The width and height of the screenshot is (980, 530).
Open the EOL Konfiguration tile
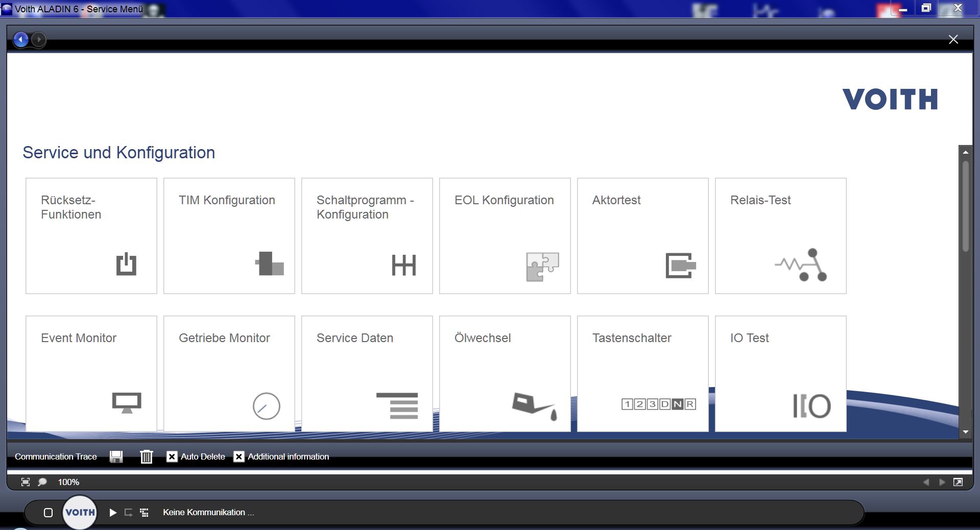pyautogui.click(x=505, y=236)
